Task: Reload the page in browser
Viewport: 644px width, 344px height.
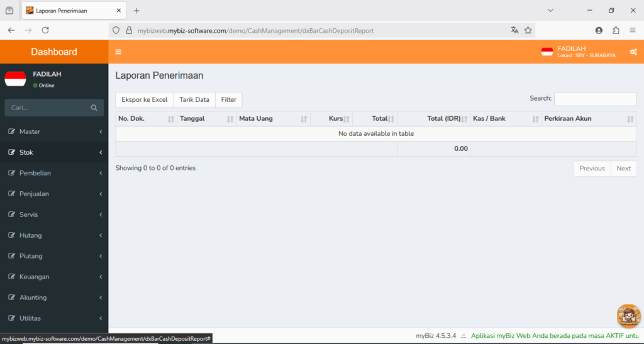Action: click(x=45, y=30)
